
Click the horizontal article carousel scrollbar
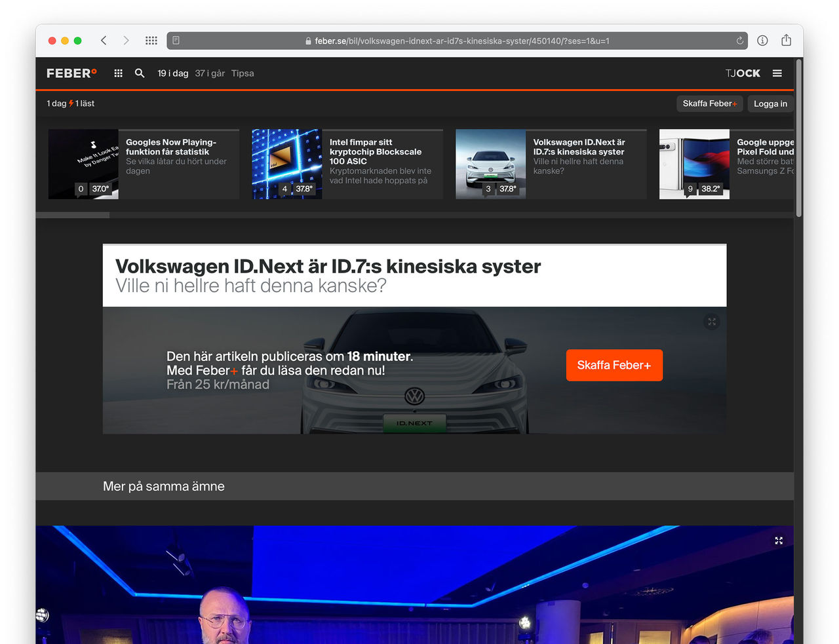click(73, 215)
